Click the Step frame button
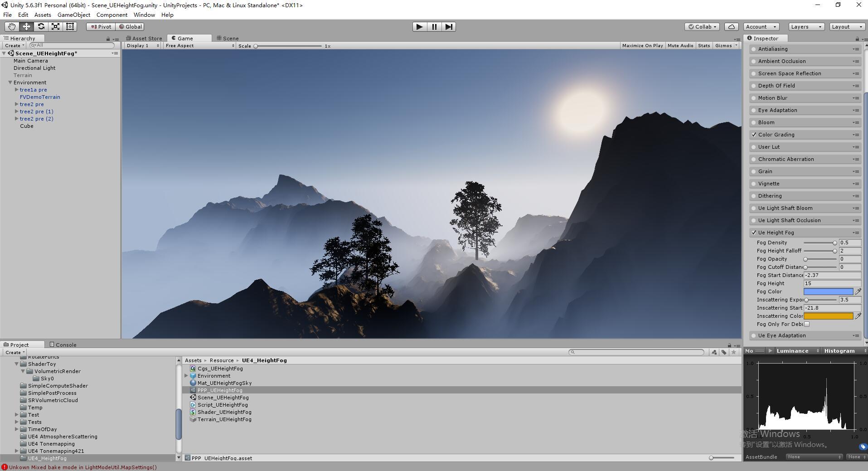The width and height of the screenshot is (868, 471). pos(449,27)
